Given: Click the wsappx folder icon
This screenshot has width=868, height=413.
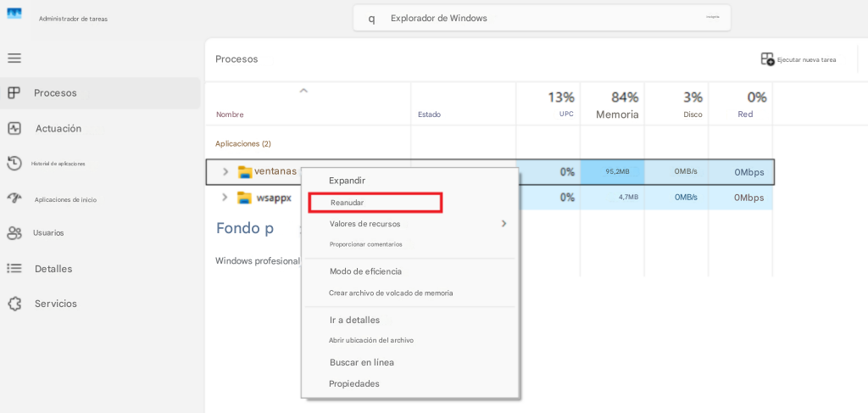Looking at the screenshot, I should tap(244, 198).
